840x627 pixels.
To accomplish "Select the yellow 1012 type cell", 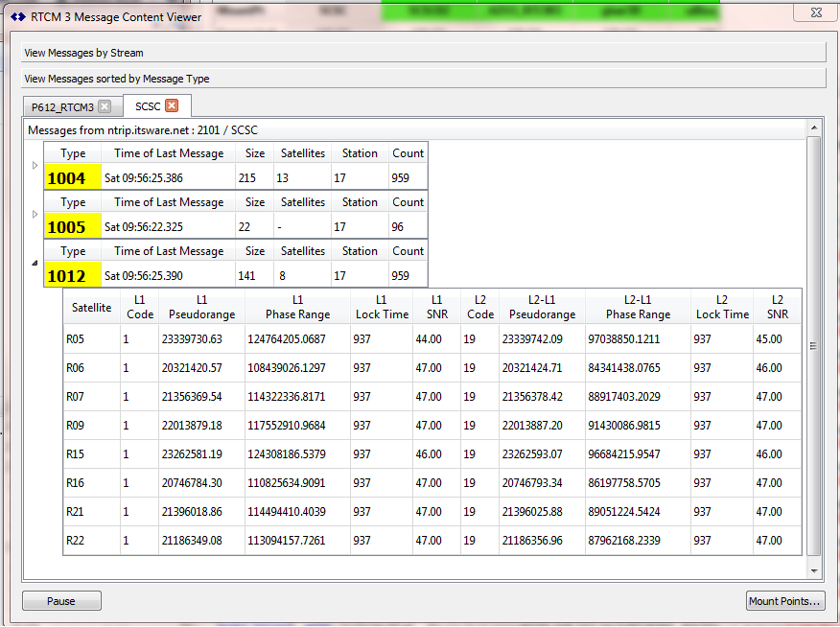I will 72,275.
